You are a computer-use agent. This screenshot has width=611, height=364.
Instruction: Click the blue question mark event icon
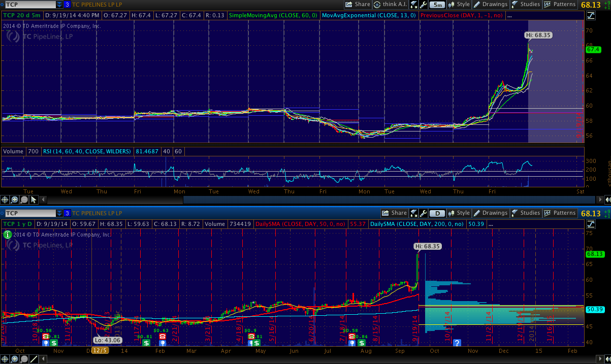[x=457, y=343]
